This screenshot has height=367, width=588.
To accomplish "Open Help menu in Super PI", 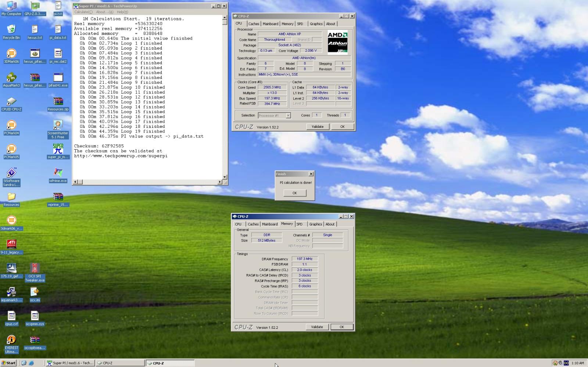I will (x=122, y=12).
